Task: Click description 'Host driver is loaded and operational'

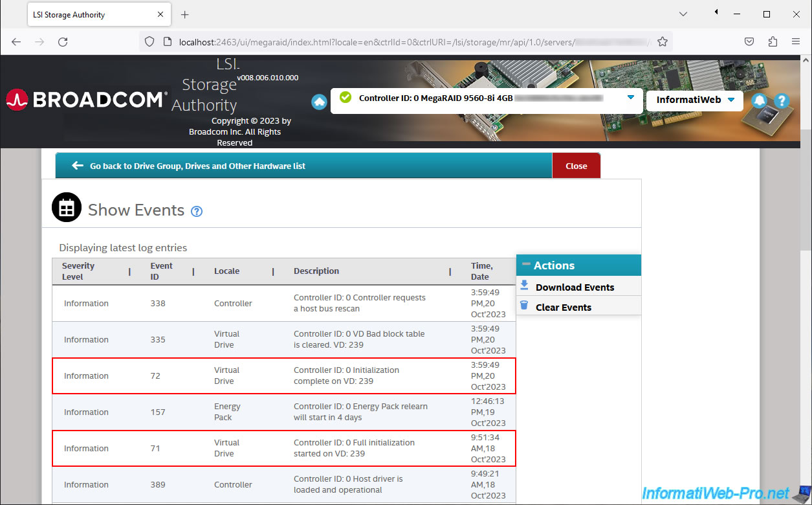Action: 348,485
